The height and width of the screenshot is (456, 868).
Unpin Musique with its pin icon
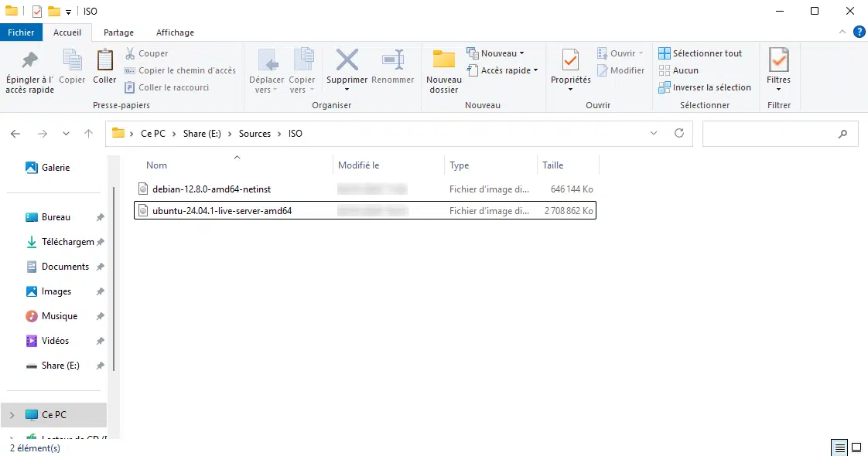pyautogui.click(x=101, y=316)
